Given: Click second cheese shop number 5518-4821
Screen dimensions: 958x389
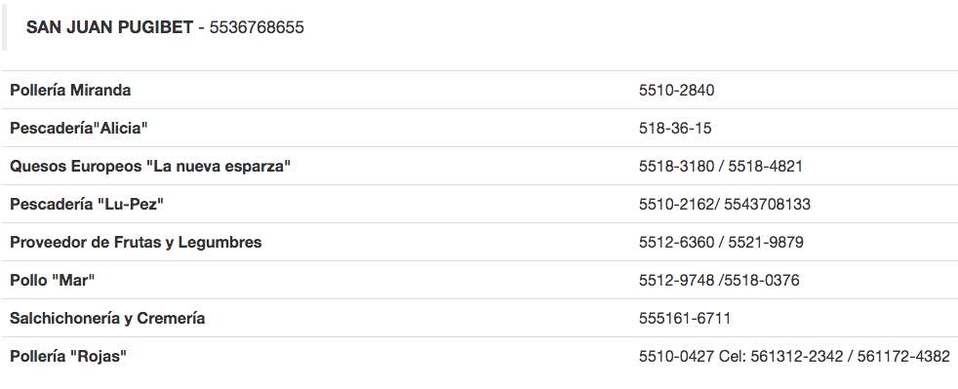Looking at the screenshot, I should [765, 166].
